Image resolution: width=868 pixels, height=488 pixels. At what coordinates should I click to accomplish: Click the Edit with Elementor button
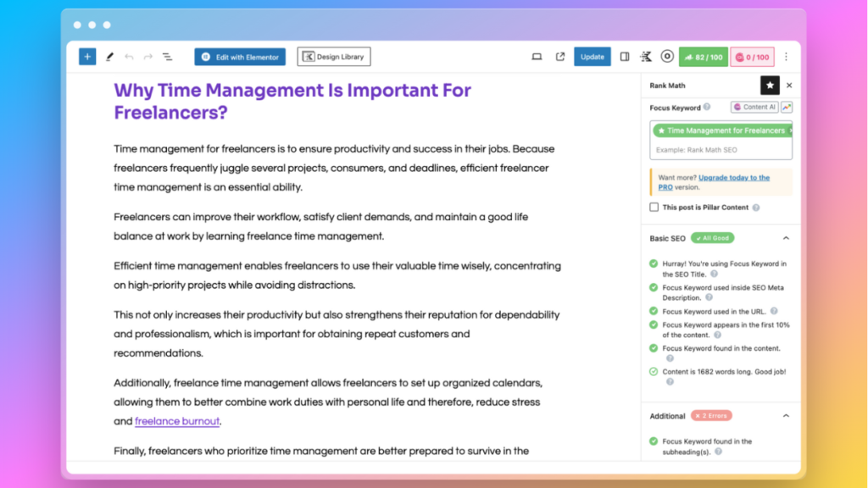tap(240, 57)
